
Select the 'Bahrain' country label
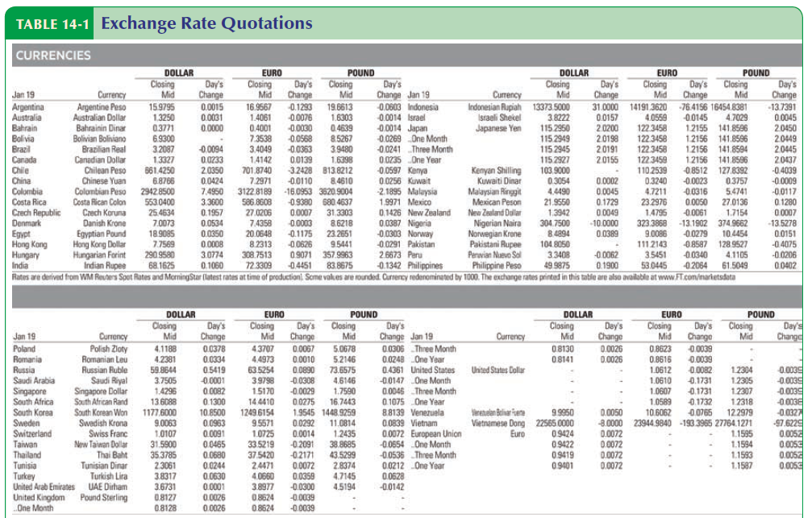25,128
